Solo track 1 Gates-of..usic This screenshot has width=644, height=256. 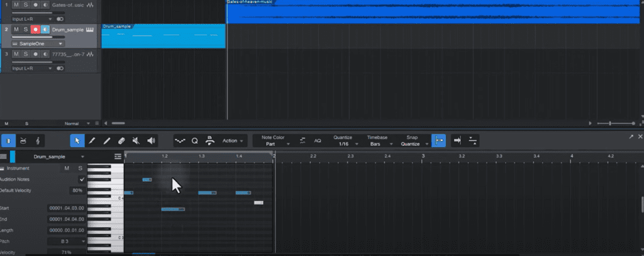click(x=25, y=5)
